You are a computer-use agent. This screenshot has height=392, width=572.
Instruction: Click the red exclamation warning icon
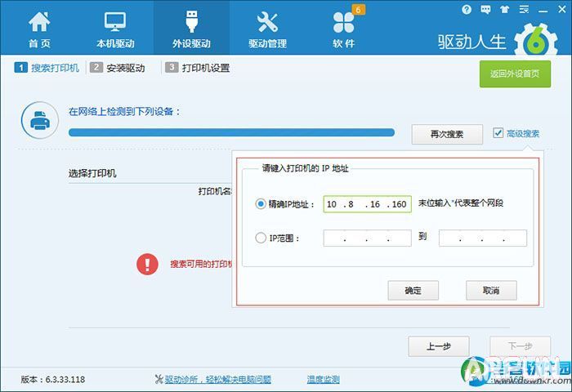(147, 264)
